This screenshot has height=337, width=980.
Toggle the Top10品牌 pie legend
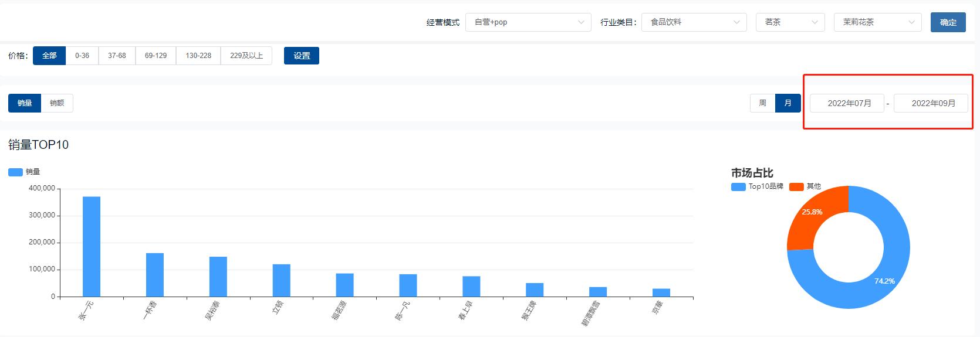pos(757,186)
